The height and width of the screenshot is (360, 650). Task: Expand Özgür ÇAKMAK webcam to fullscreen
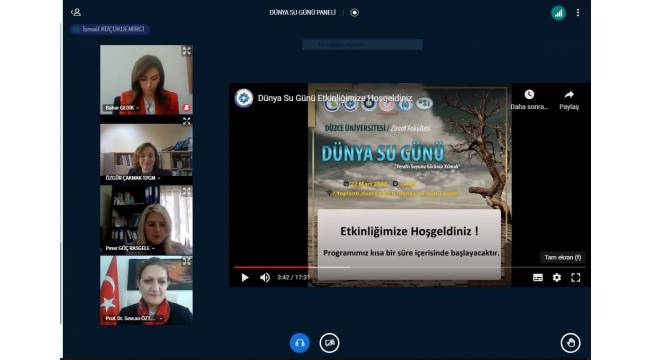pyautogui.click(x=187, y=121)
